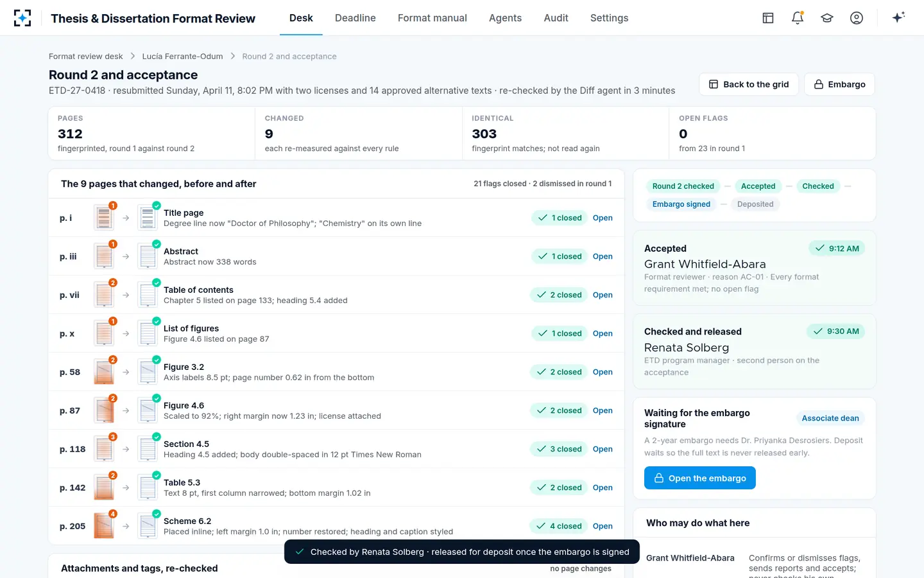Click the Embargo signed status chip
The height and width of the screenshot is (578, 924).
point(681,204)
